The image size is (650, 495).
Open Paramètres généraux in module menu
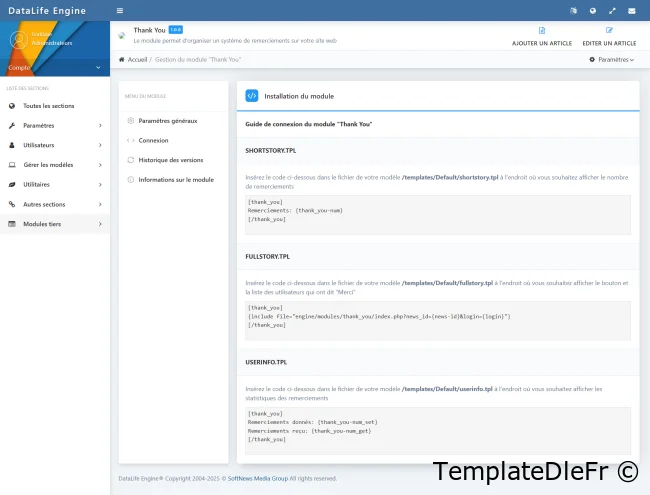[x=167, y=120]
